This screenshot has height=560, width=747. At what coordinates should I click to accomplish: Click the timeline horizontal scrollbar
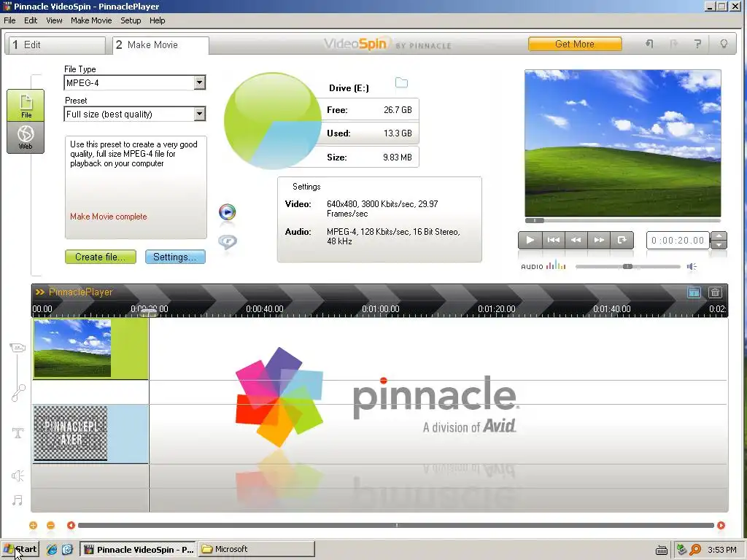(x=396, y=525)
